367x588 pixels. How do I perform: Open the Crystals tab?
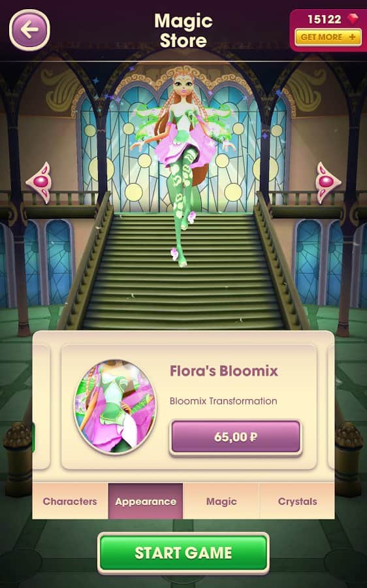297,501
